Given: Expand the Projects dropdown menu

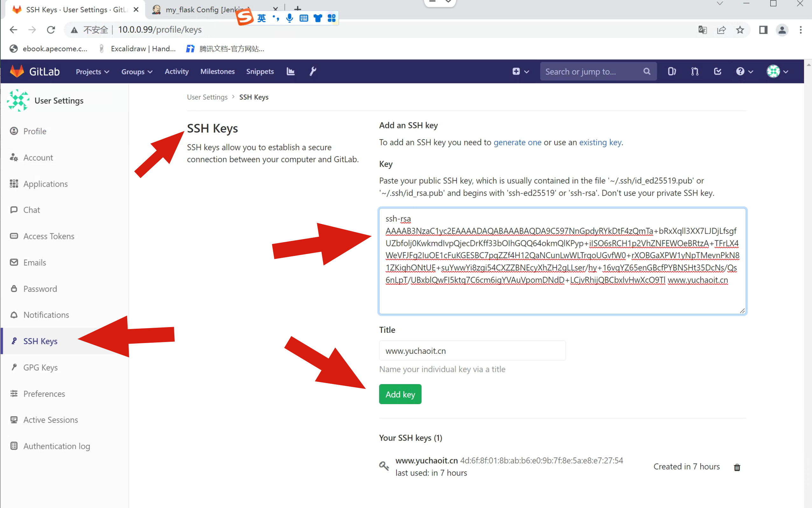Looking at the screenshot, I should tap(93, 72).
